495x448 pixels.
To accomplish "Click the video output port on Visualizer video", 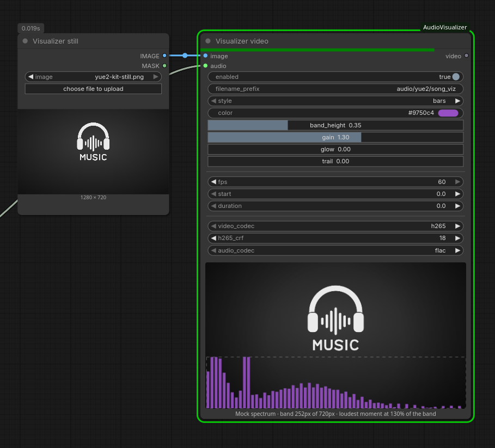I will (467, 56).
